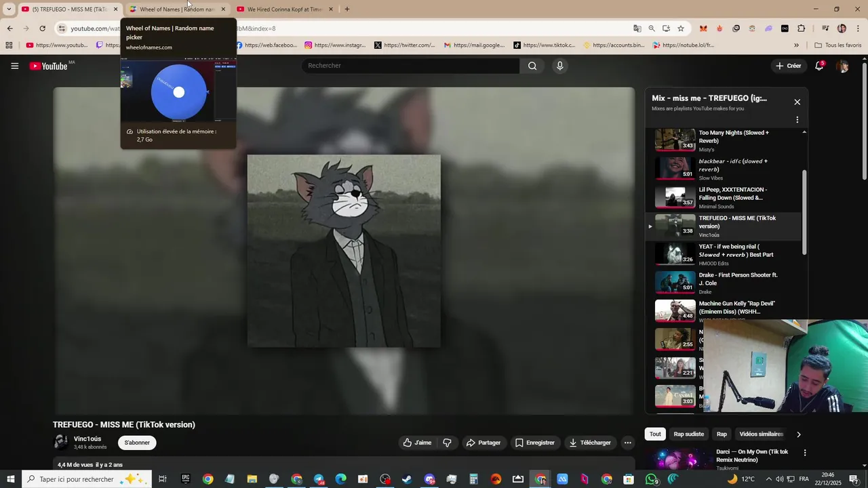Open the YouTube guide hamburger menu
The height and width of the screenshot is (488, 868).
tap(14, 66)
